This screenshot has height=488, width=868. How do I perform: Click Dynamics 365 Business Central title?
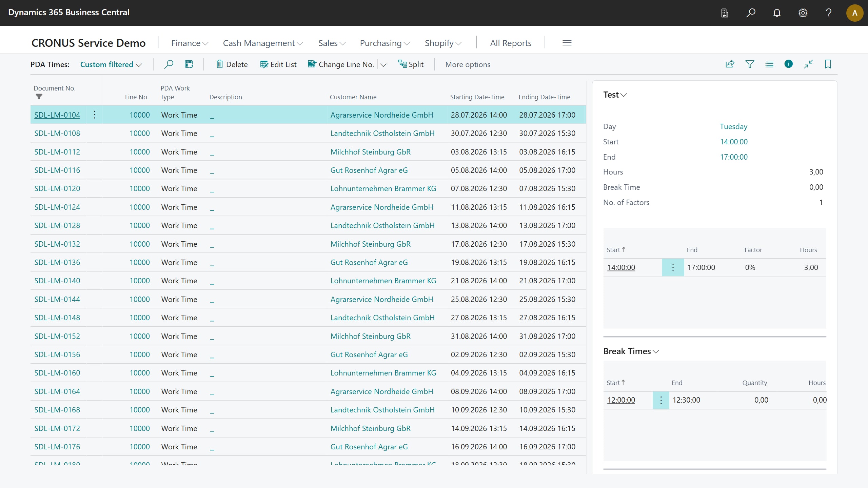pos(69,13)
